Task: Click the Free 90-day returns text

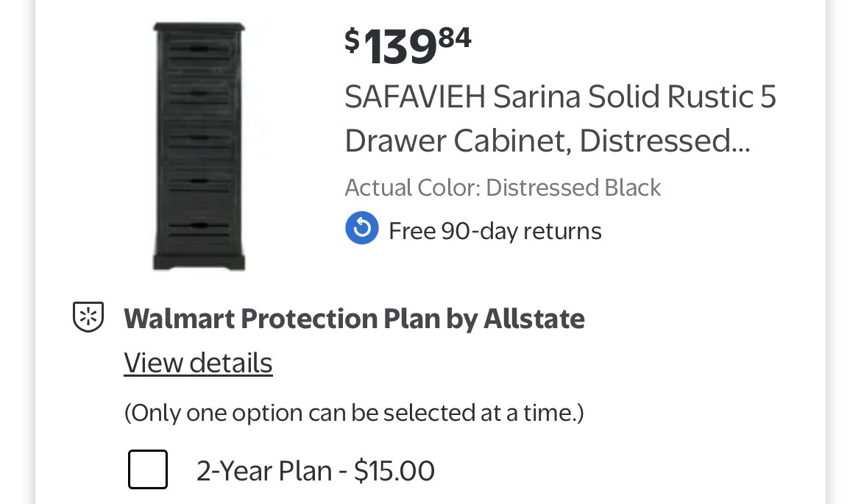Action: click(x=495, y=231)
